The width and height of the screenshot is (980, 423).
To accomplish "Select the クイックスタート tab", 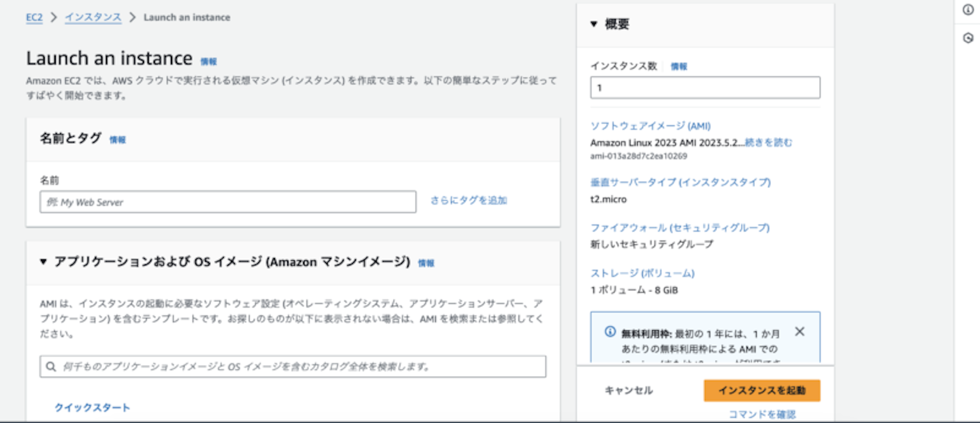I will tap(92, 408).
